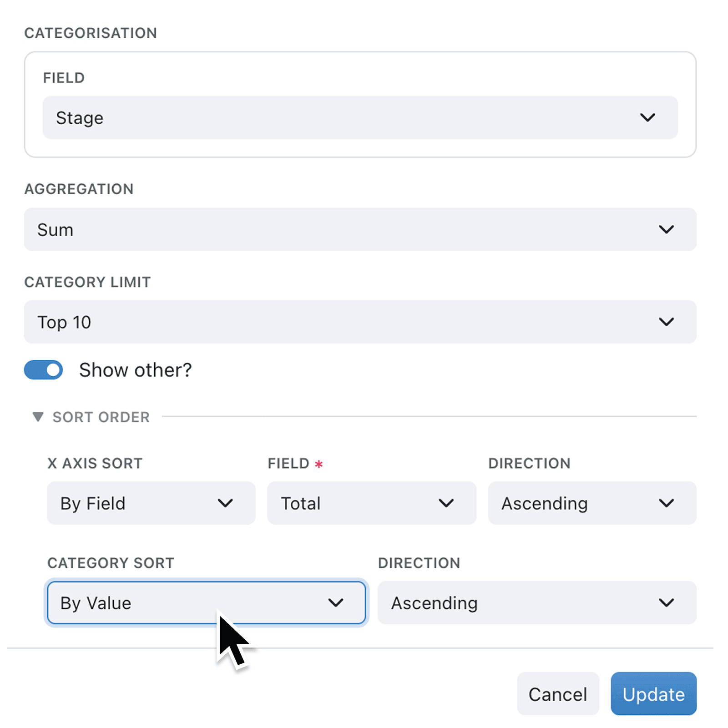Open the Stage field chevron
The width and height of the screenshot is (728, 728).
648,117
